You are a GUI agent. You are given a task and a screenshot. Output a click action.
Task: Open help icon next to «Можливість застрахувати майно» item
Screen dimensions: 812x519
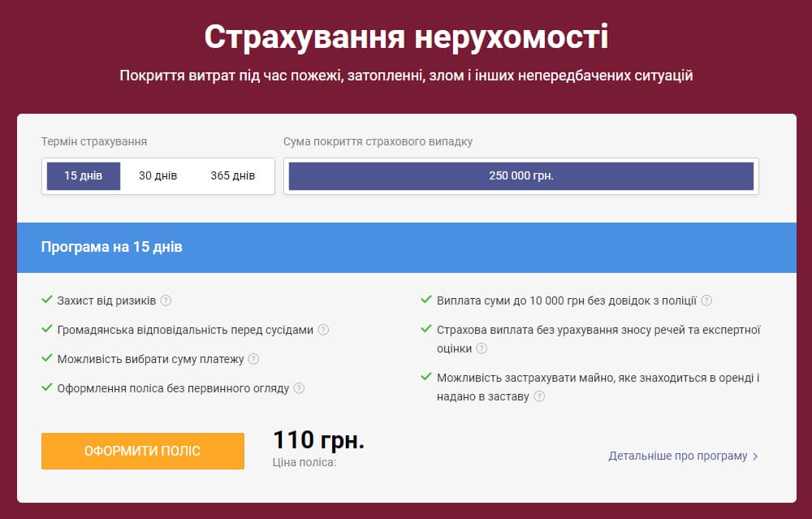point(538,398)
